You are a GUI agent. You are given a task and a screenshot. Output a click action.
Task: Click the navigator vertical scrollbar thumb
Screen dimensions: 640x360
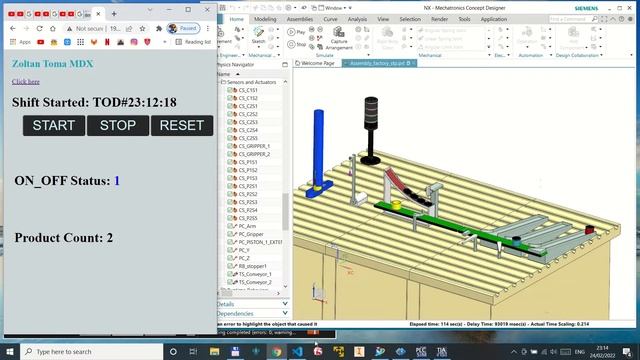coord(285,211)
